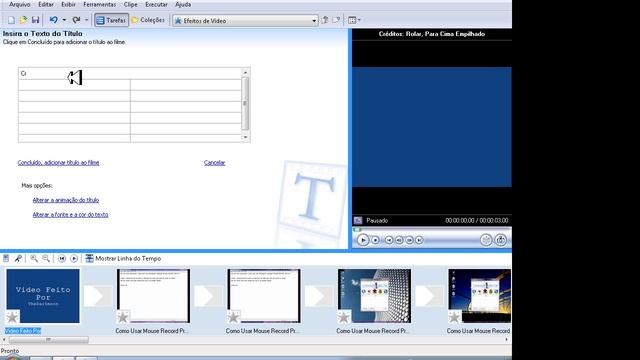Screen dimensions: 640x360
Task: Open the Arquivo menu
Action: (x=20, y=4)
